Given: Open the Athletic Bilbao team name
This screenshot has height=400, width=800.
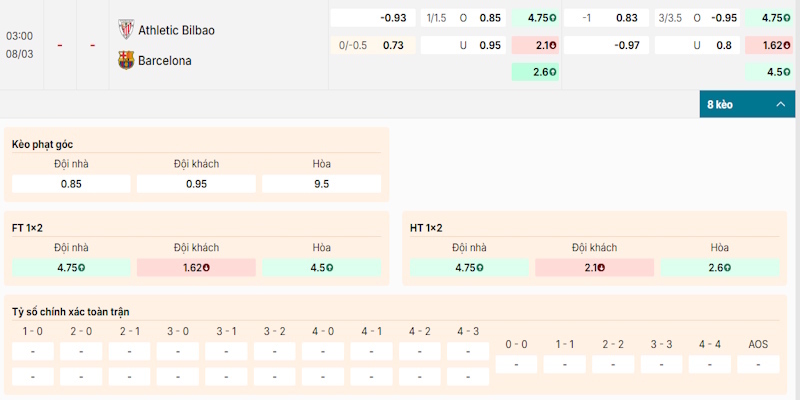Looking at the screenshot, I should click(176, 30).
